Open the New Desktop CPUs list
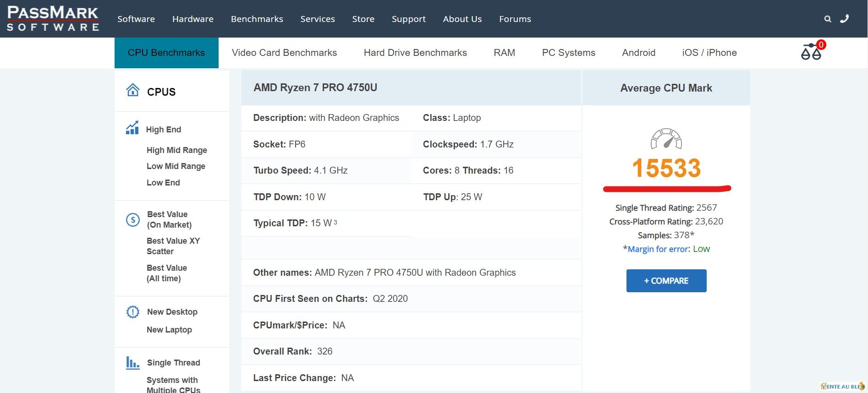Viewport: 868px width, 393px height. point(172,312)
